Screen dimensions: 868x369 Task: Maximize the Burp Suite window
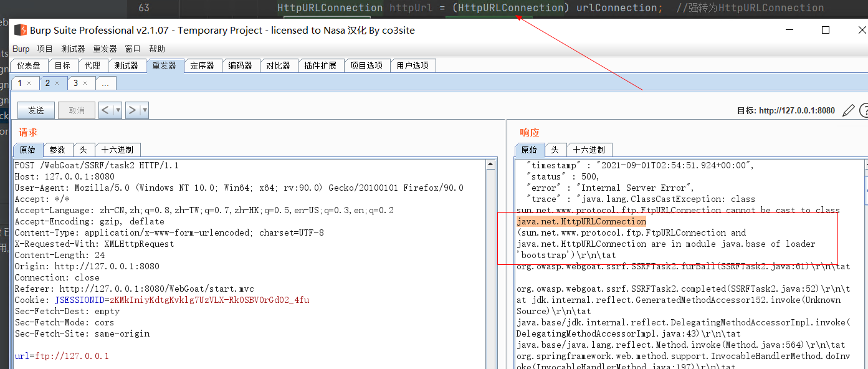coord(826,30)
